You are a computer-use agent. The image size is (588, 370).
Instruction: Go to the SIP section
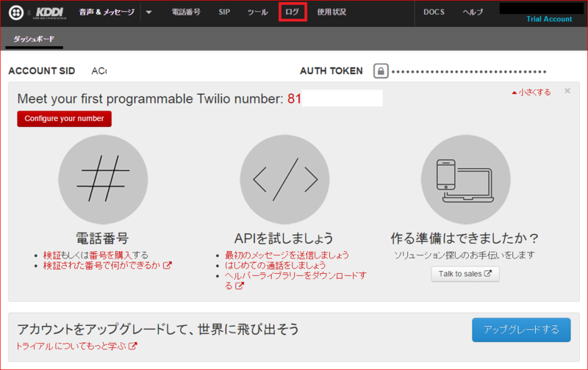point(224,12)
